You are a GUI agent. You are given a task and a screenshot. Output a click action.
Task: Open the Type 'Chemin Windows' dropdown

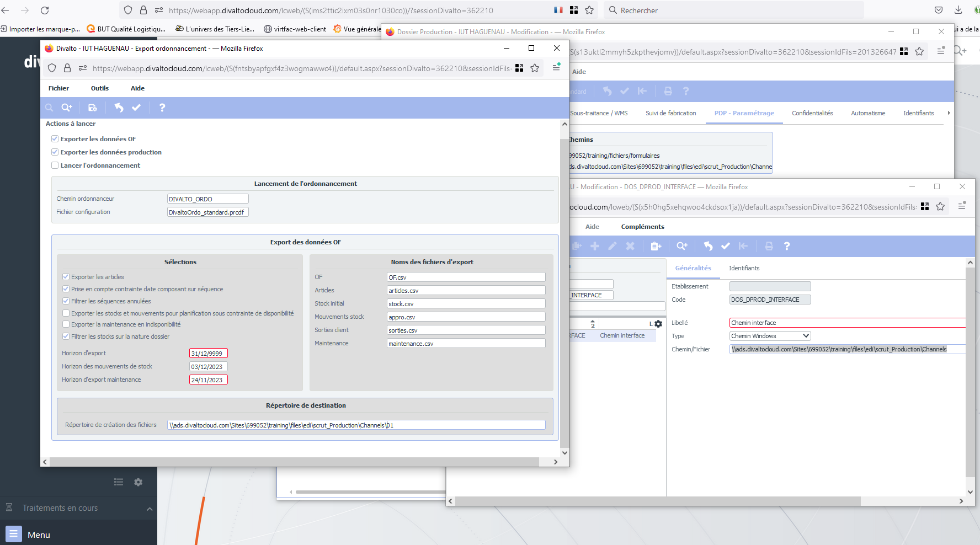(x=770, y=336)
